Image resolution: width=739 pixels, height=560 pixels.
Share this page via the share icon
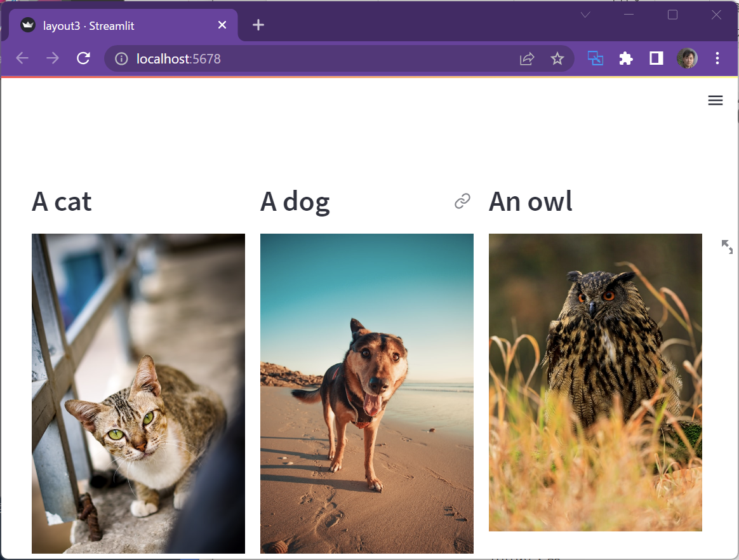(527, 59)
